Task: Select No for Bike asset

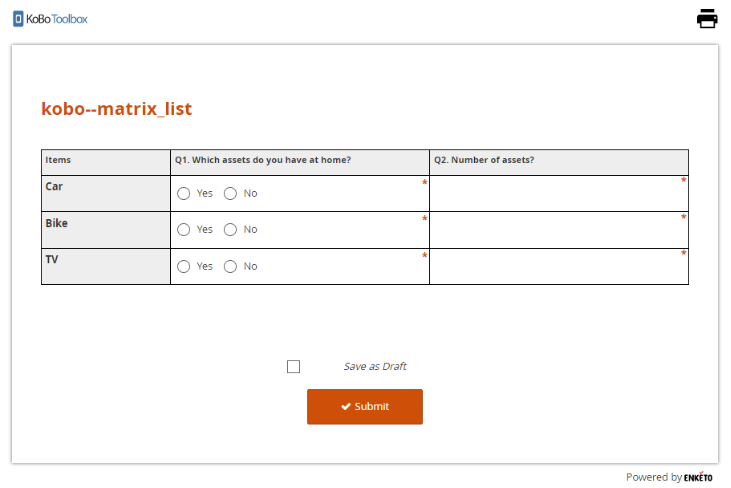Action: tap(230, 230)
